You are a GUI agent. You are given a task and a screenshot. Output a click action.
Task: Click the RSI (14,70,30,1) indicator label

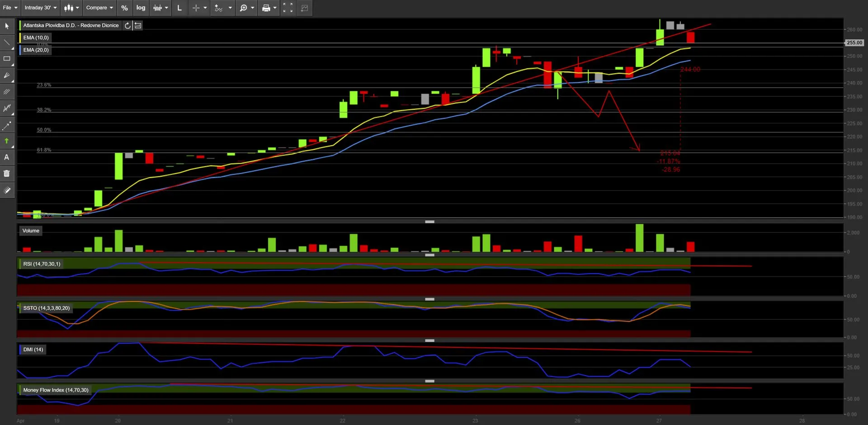click(x=42, y=264)
